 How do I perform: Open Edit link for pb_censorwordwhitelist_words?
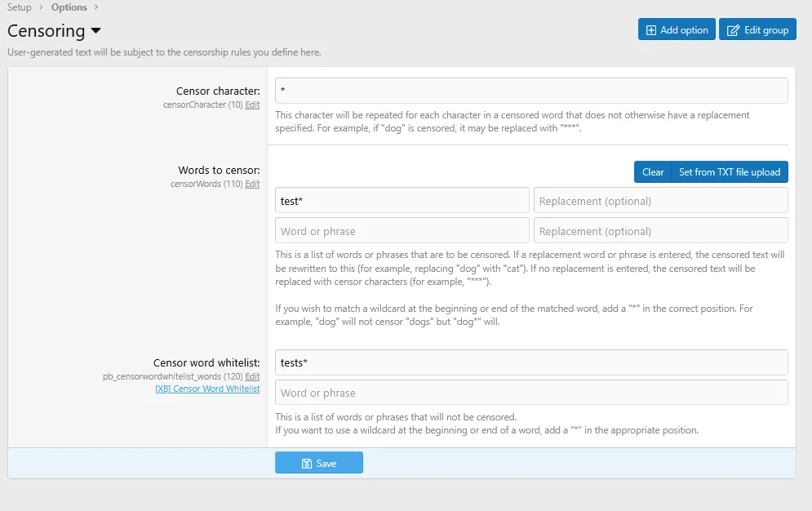click(x=253, y=376)
